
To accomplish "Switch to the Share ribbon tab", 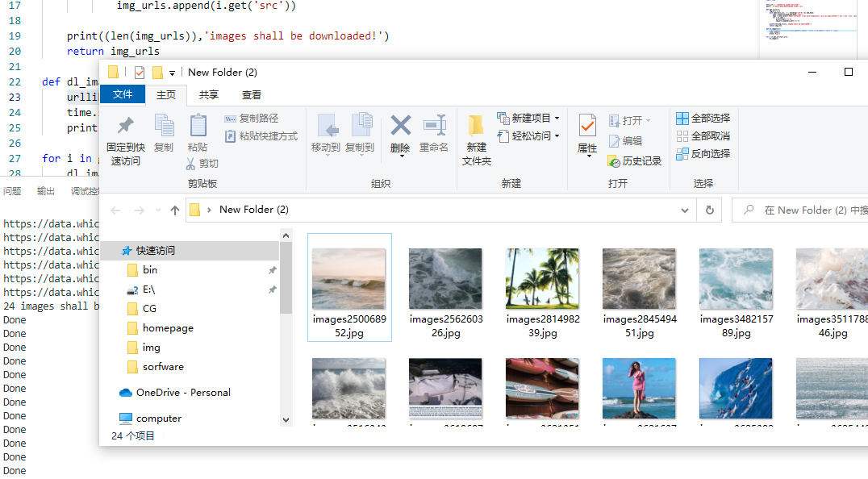I will (209, 95).
